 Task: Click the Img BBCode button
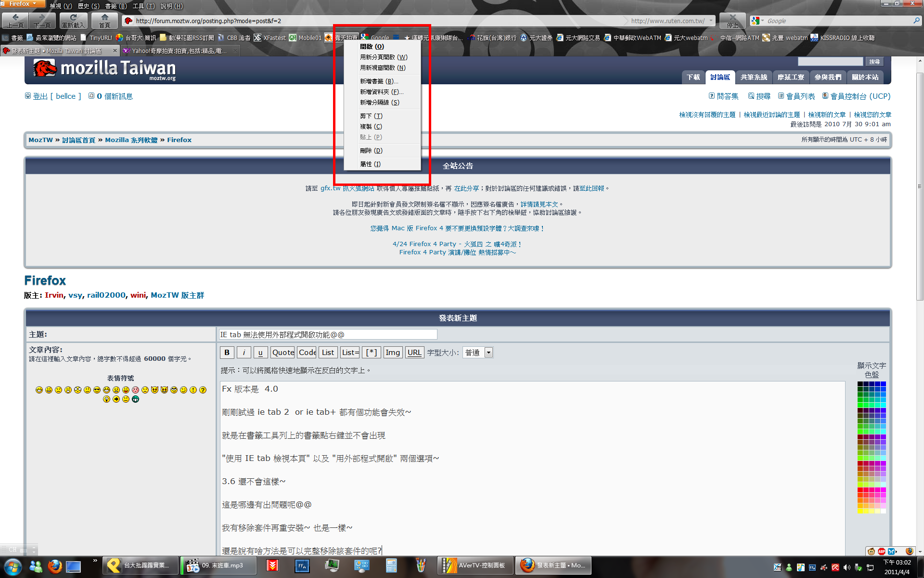[x=392, y=353]
